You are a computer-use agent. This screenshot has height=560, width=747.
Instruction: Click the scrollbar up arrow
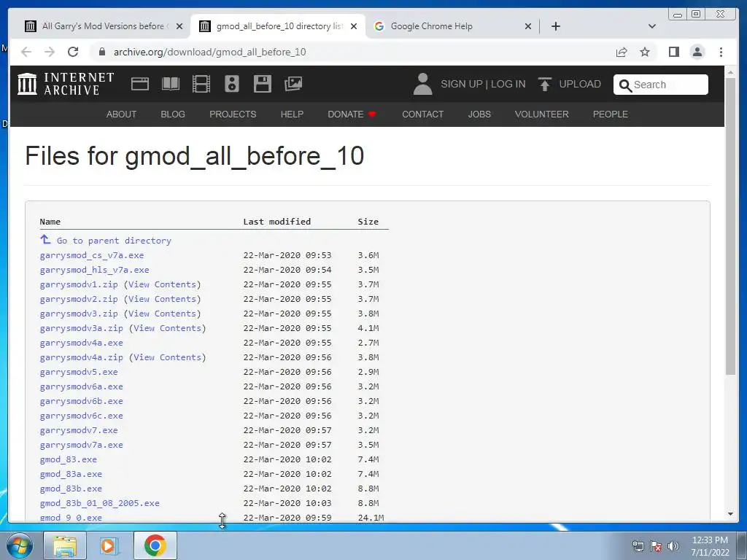(730, 72)
